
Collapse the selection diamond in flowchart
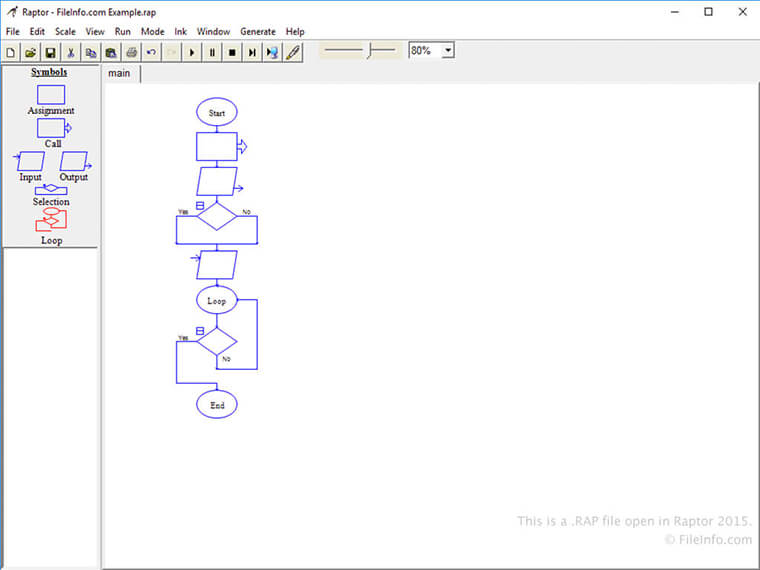click(199, 206)
